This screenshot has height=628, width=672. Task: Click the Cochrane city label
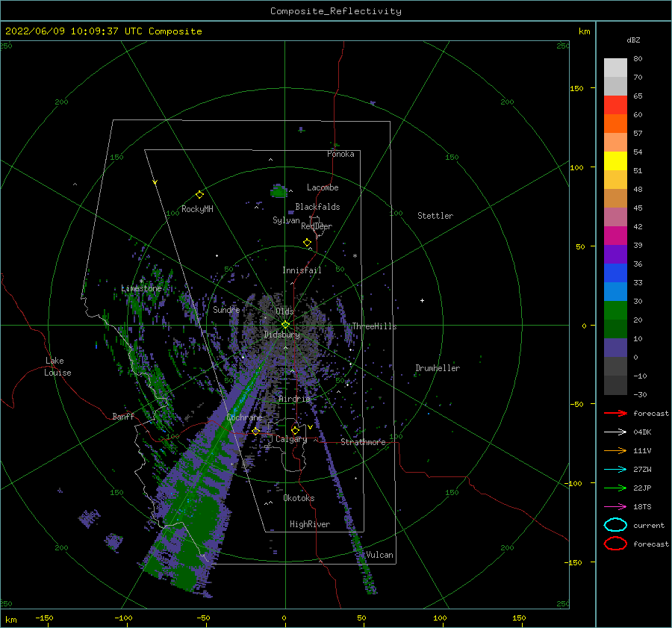[x=244, y=417]
